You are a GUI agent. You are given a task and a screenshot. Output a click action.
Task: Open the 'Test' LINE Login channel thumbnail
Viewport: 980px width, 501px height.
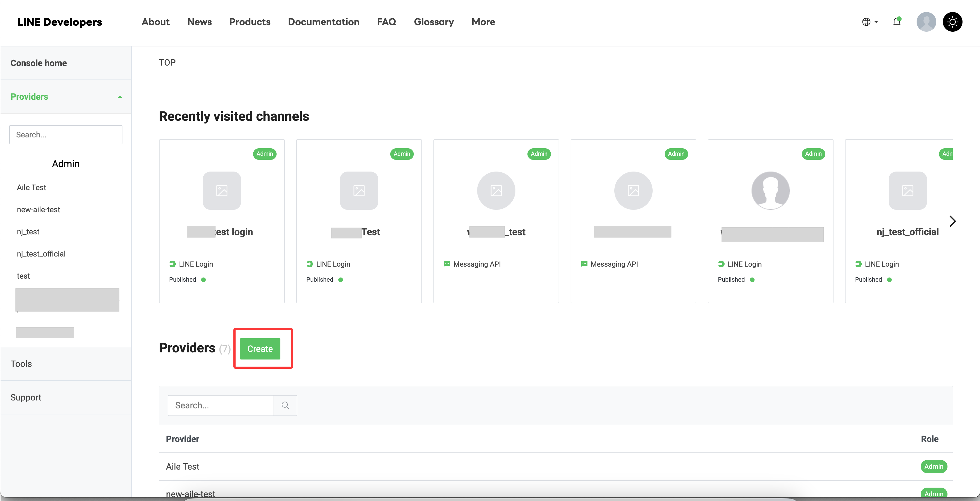(359, 190)
